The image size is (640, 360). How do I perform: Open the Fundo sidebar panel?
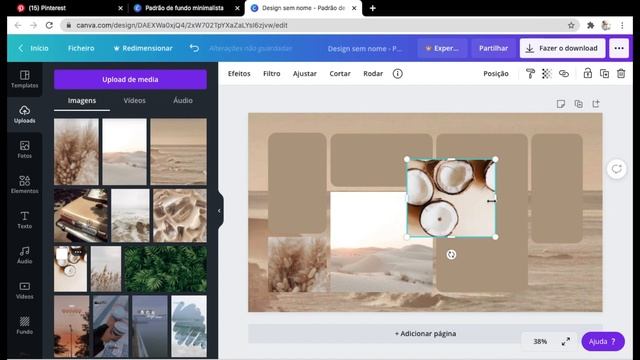point(24,325)
